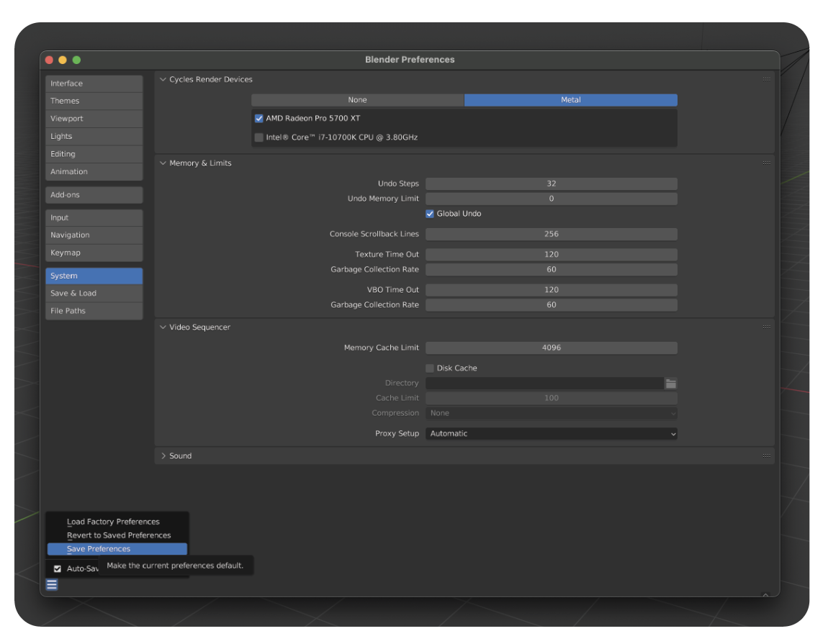
Task: Collapse the Video Sequencer panel
Action: (x=163, y=327)
